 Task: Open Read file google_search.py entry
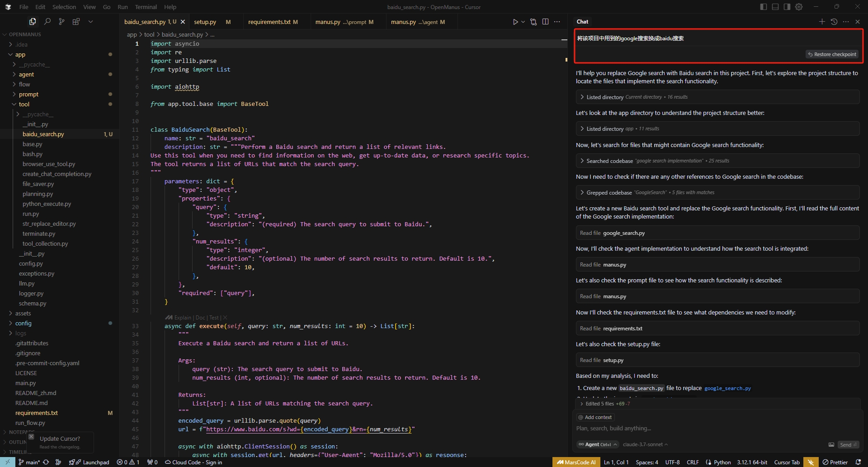coord(717,233)
